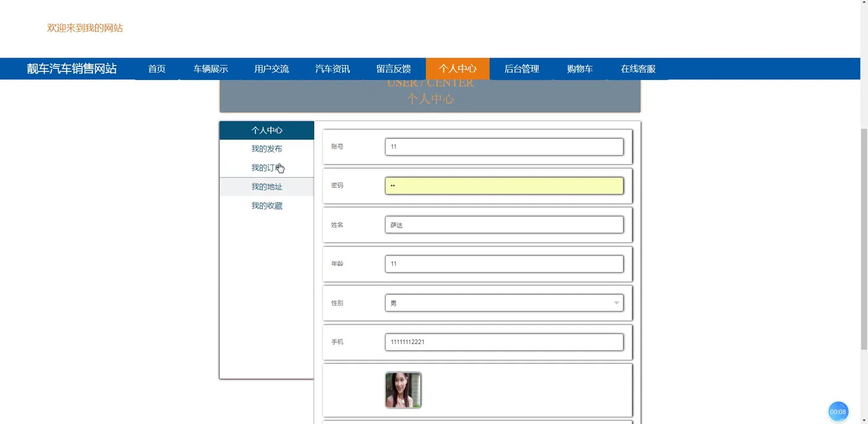868x424 pixels.
Task: Click the 性别 field label
Action: pyautogui.click(x=337, y=303)
